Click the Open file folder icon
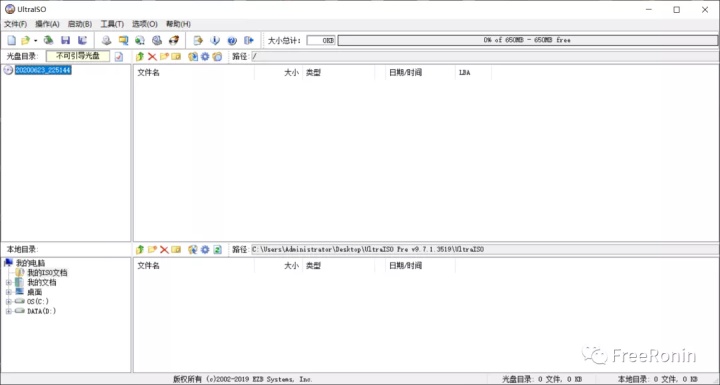This screenshot has width=720, height=385. click(26, 40)
